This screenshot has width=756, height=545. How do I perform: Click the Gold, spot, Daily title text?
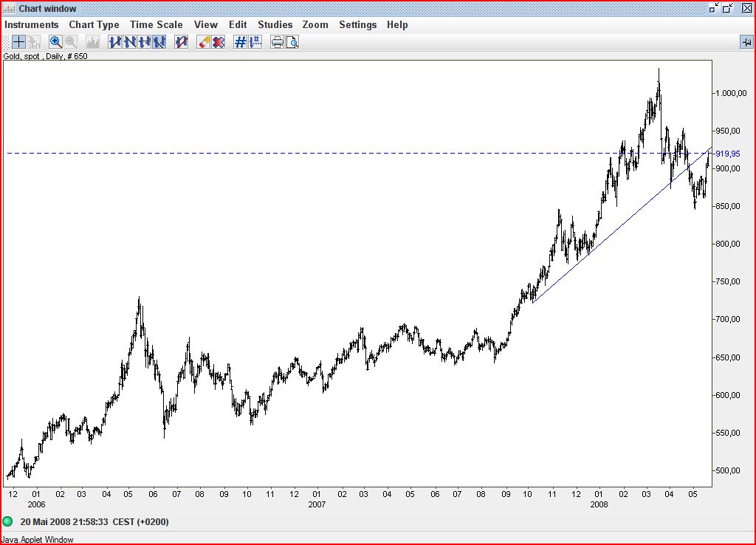45,56
